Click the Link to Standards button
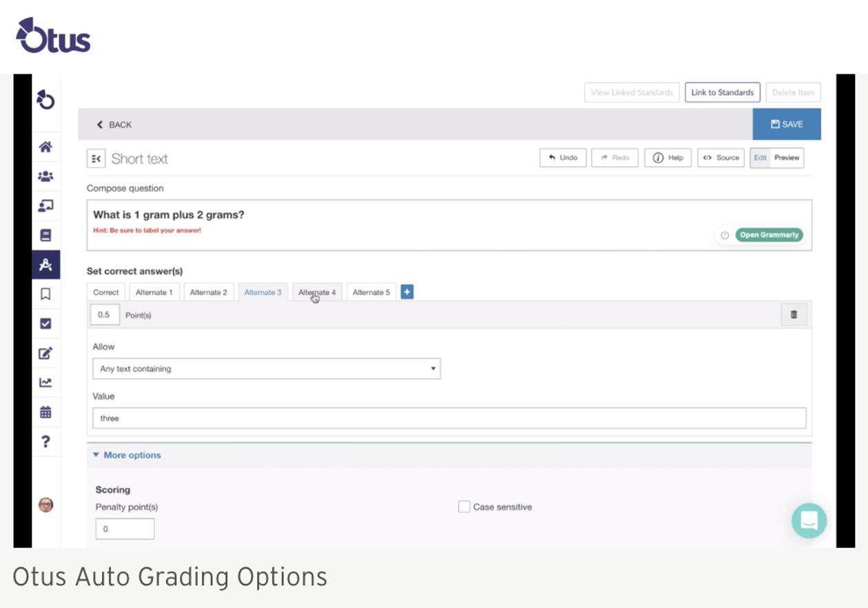This screenshot has width=868, height=608. click(x=722, y=92)
